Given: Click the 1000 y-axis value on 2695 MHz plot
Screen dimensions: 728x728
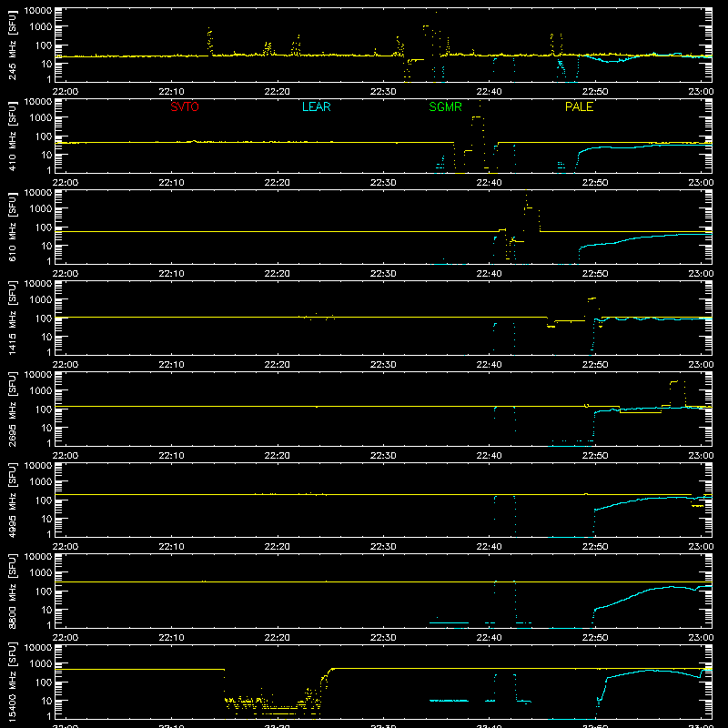Looking at the screenshot, I should [40, 391].
